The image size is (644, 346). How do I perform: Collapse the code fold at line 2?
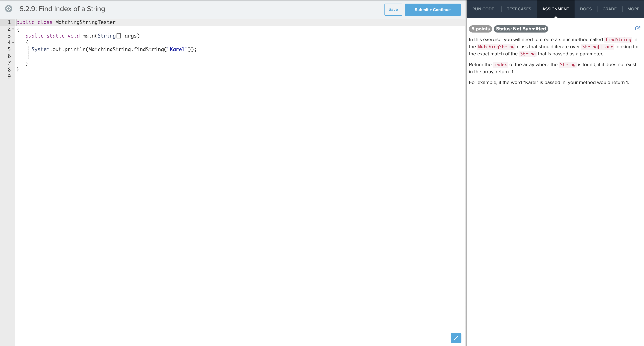point(13,29)
